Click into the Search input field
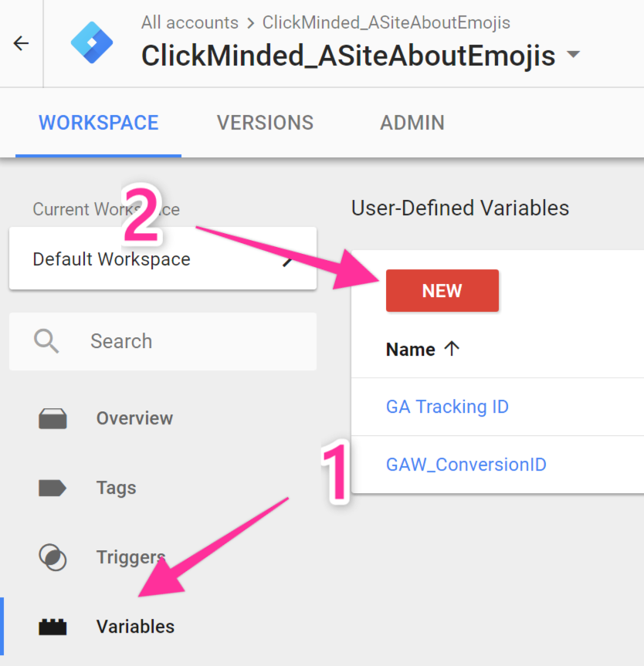Image resolution: width=644 pixels, height=666 pixels. point(193,341)
